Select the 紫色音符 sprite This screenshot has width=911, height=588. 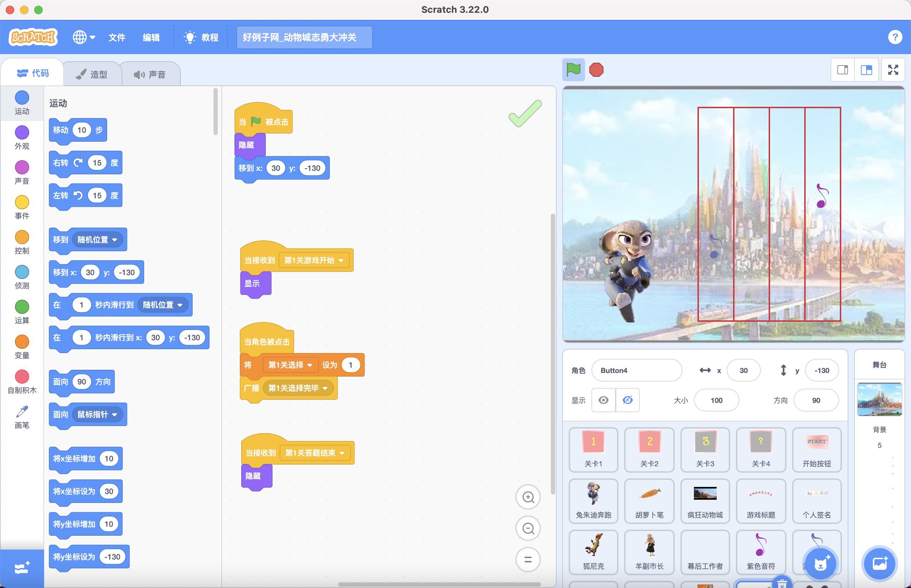[x=760, y=552]
